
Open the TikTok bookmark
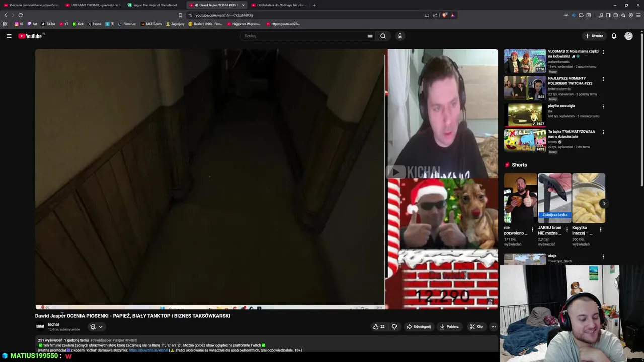pyautogui.click(x=48, y=24)
